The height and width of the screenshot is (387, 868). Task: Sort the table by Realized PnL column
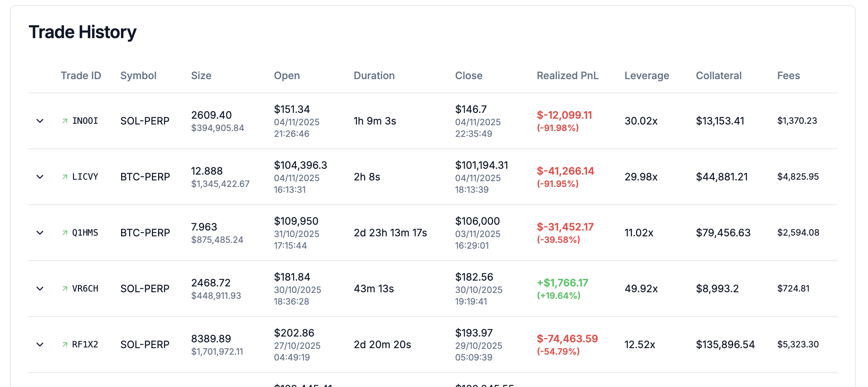click(567, 76)
